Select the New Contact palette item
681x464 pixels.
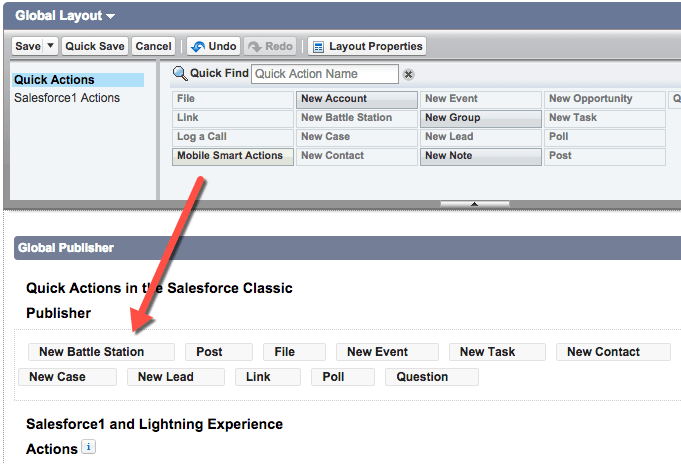point(357,156)
